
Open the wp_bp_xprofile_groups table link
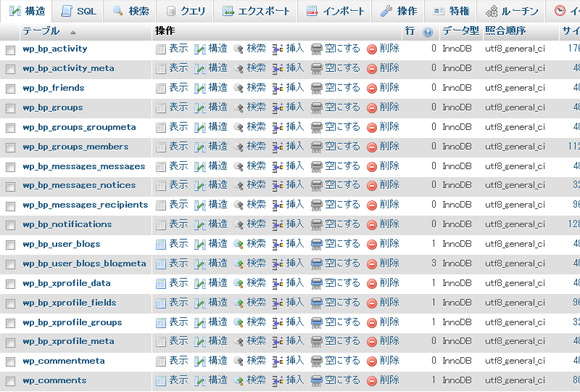tap(72, 322)
